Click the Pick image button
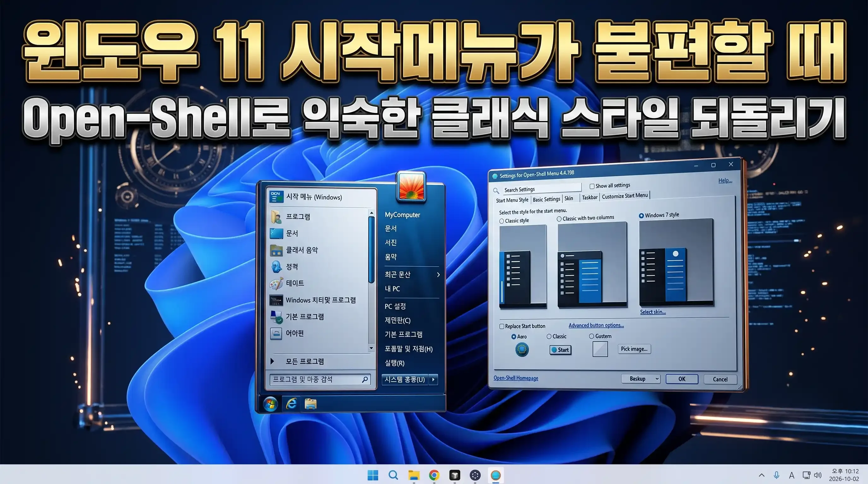The width and height of the screenshot is (868, 484). [634, 349]
